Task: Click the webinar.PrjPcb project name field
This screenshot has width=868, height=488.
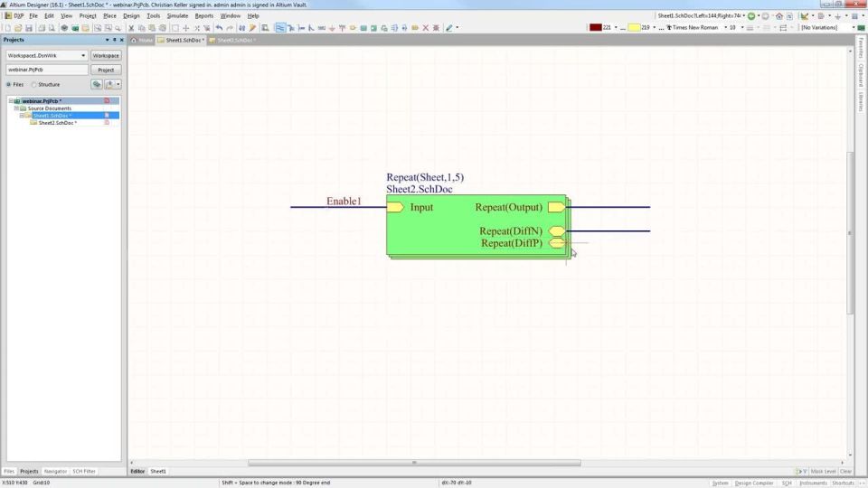Action: click(46, 70)
